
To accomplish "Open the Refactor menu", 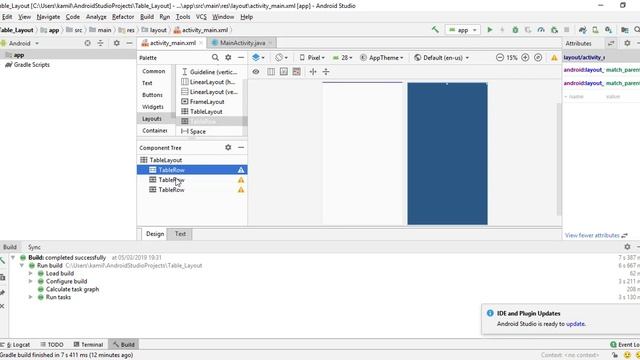I will coord(123,17).
